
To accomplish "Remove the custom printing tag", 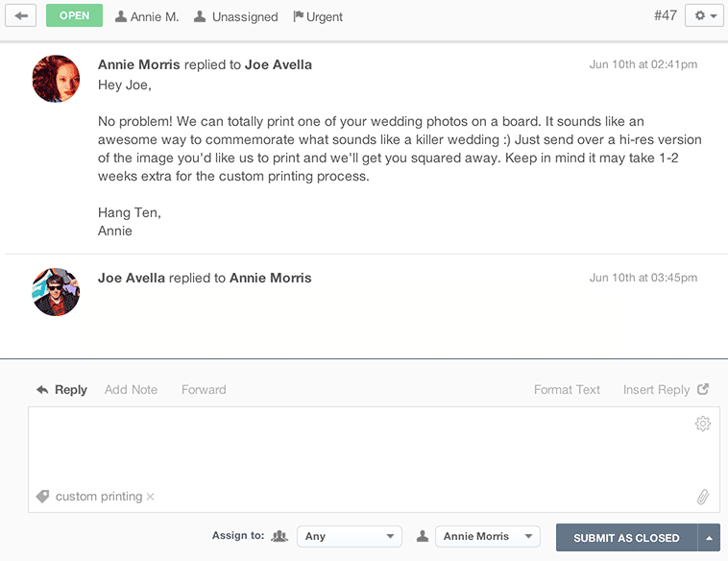I will pyautogui.click(x=151, y=497).
